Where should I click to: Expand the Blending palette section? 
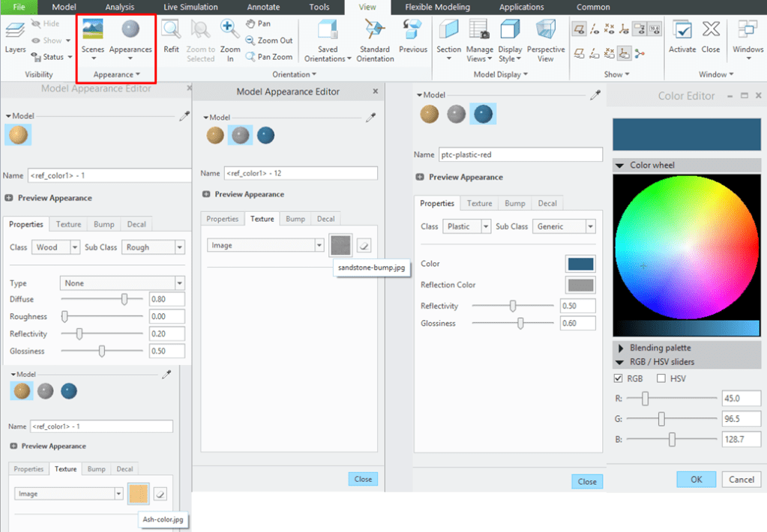click(621, 348)
